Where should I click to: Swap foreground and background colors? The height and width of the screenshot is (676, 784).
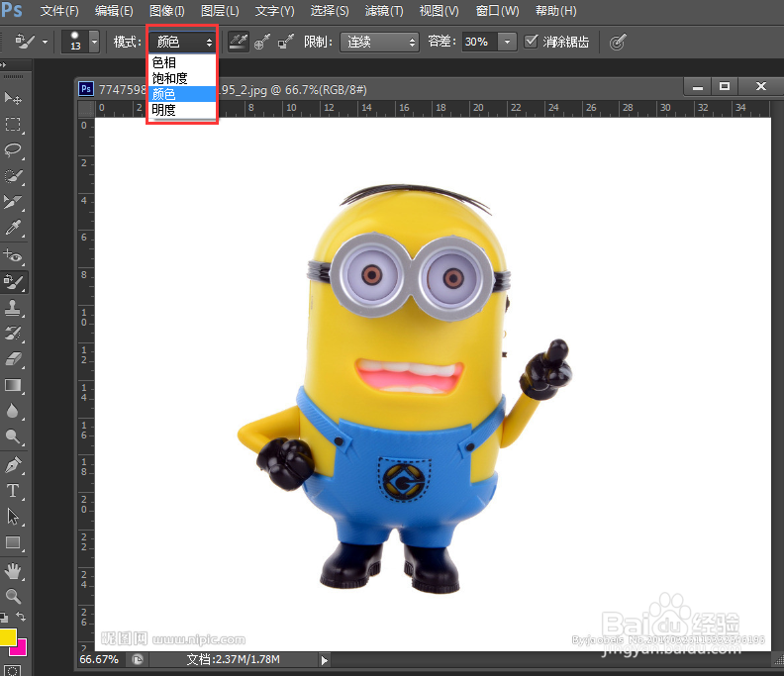pos(21,617)
